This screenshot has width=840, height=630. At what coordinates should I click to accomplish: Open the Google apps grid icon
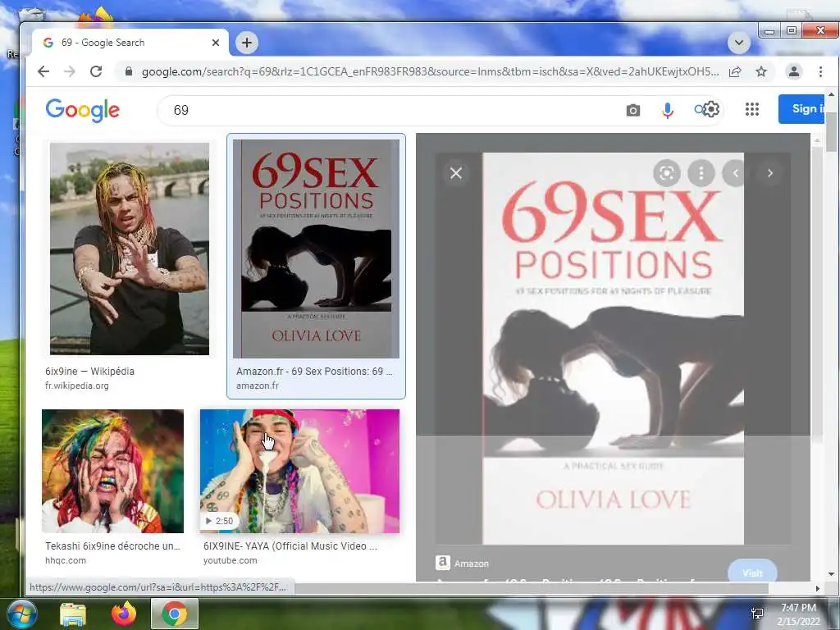[x=752, y=109]
